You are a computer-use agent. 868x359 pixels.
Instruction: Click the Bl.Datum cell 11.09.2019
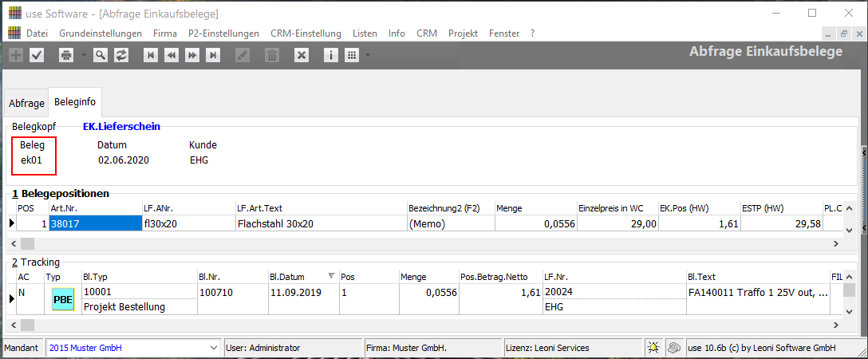point(303,299)
